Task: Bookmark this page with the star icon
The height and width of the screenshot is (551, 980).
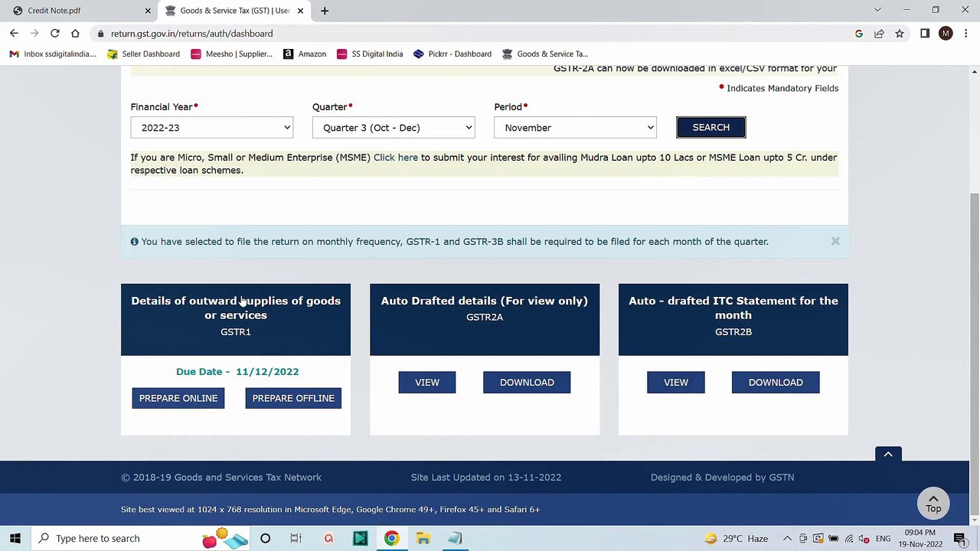Action: tap(900, 33)
